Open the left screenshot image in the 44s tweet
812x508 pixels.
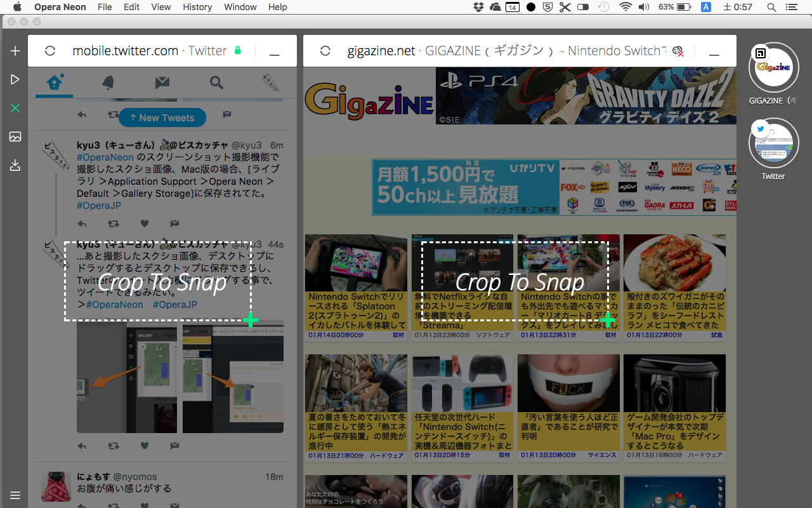point(128,377)
